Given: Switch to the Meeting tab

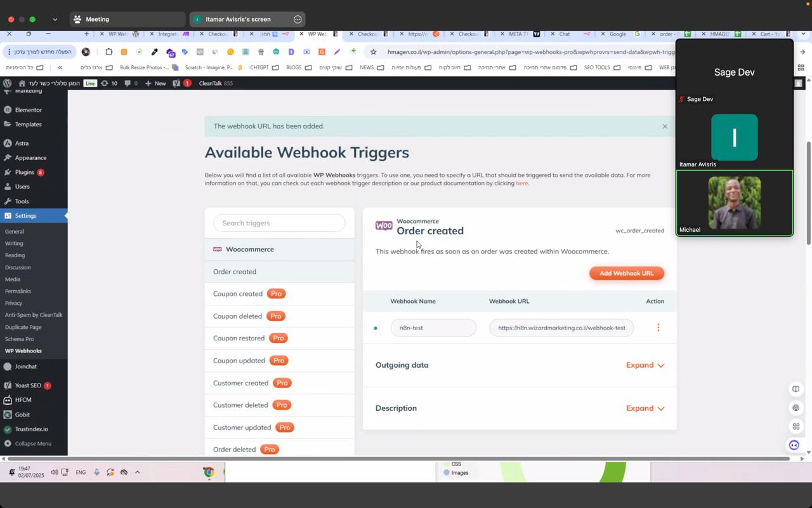Looking at the screenshot, I should tap(127, 19).
